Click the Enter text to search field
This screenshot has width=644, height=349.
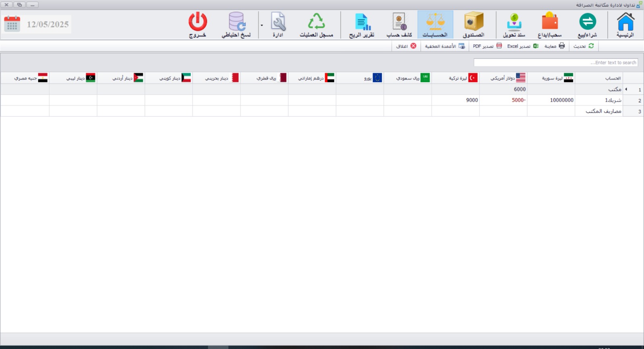click(555, 62)
